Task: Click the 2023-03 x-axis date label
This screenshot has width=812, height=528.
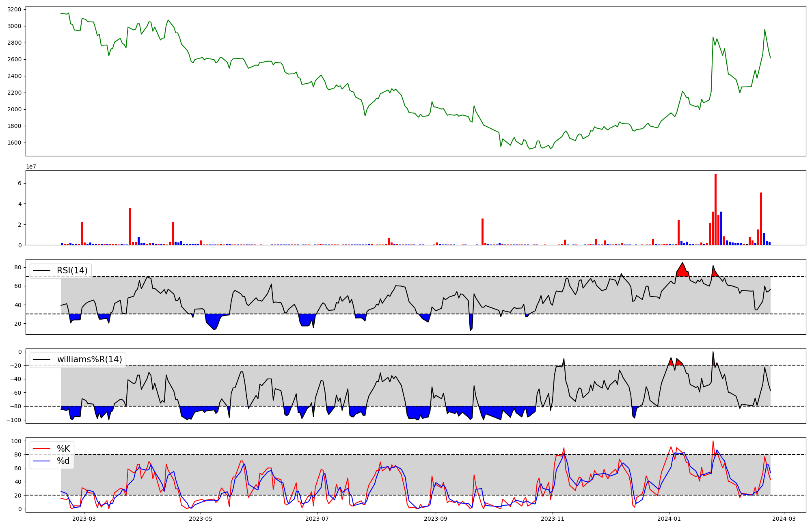Action: coord(84,519)
